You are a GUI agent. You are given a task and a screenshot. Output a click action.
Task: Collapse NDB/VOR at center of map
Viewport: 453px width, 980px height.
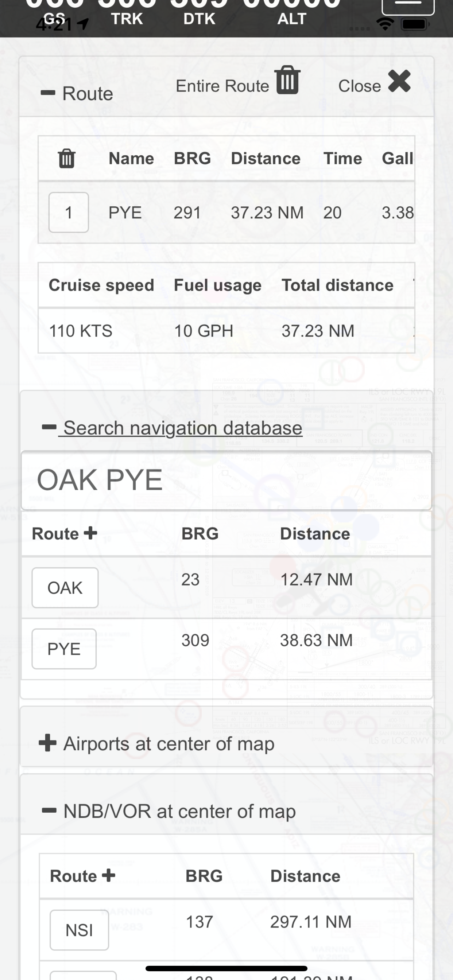click(49, 811)
